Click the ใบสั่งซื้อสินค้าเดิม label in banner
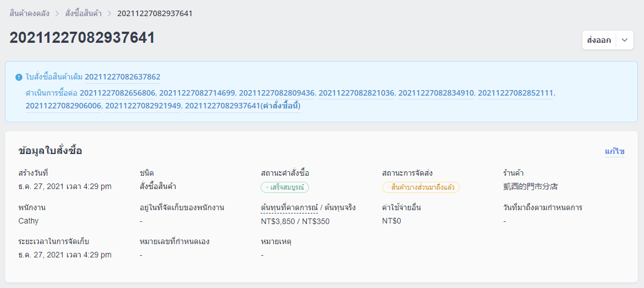Image resolution: width=644 pixels, height=288 pixels. (54, 77)
